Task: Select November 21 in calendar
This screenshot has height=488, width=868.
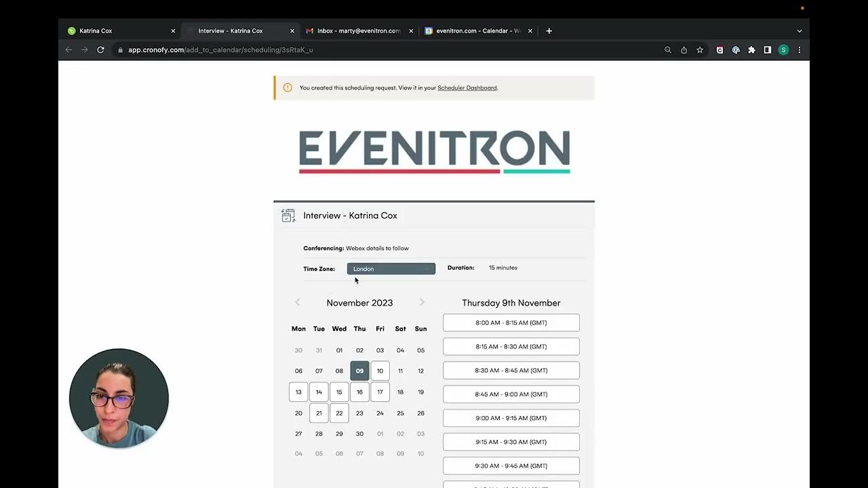Action: 319,413
